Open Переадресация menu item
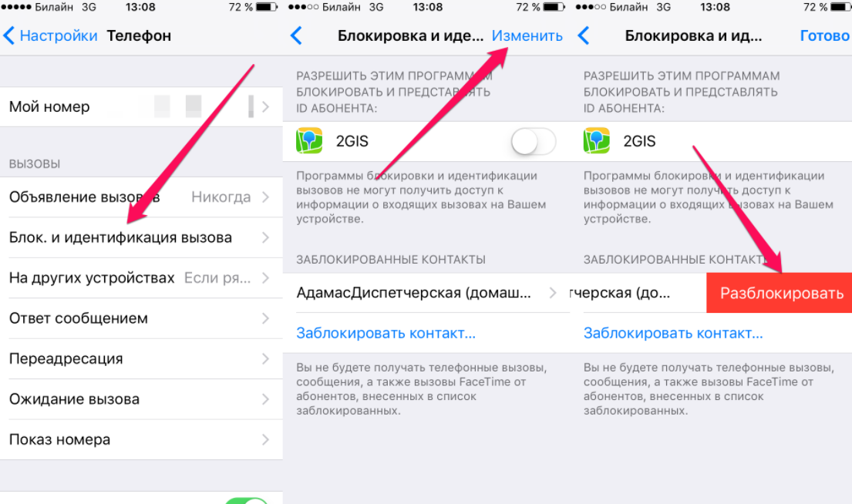Screen dimensions: 852x504 pos(141,359)
